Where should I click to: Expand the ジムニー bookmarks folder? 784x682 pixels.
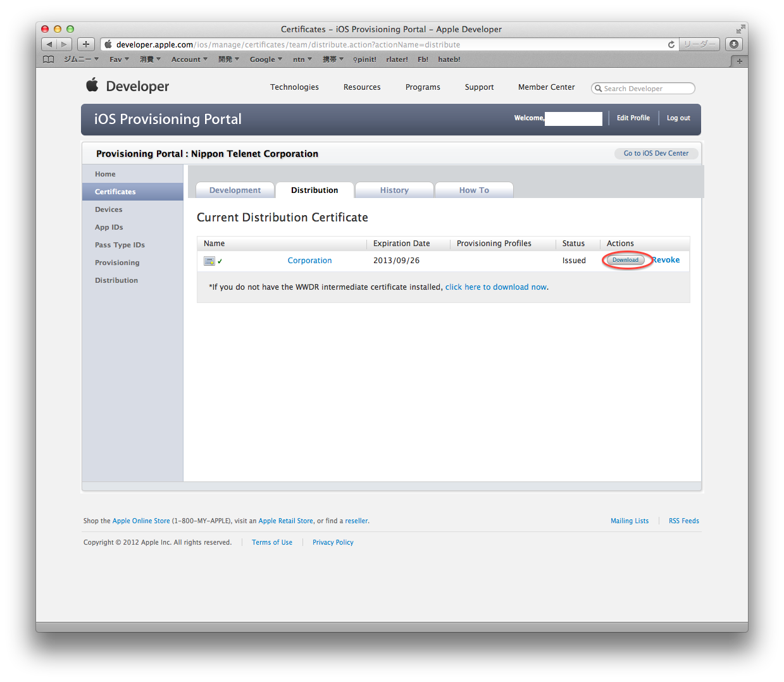tap(81, 59)
